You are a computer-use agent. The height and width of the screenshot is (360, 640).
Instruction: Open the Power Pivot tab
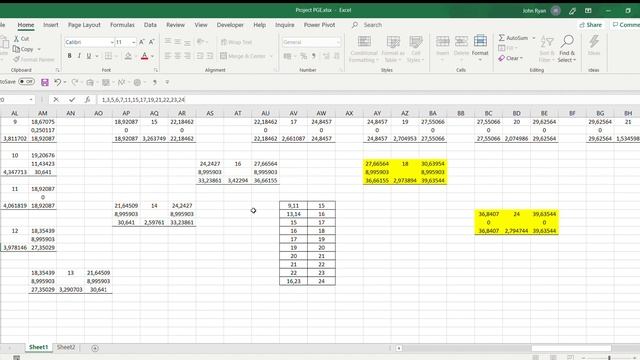click(319, 25)
